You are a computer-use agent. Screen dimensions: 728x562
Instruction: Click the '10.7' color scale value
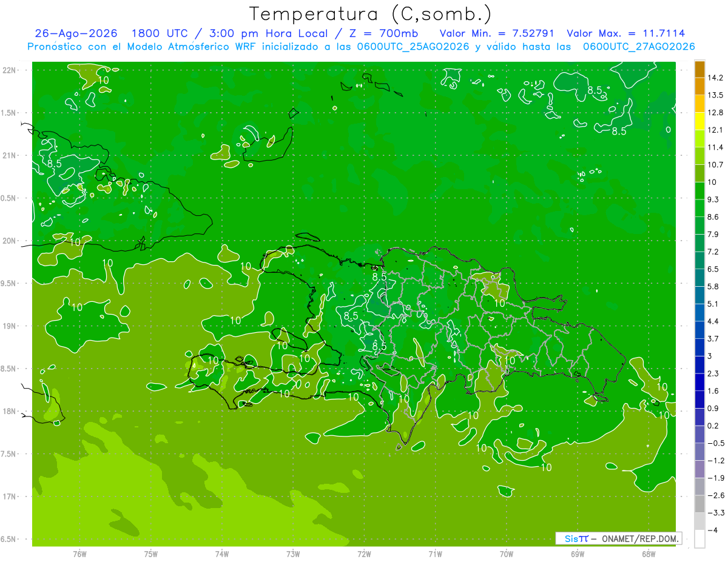click(715, 165)
